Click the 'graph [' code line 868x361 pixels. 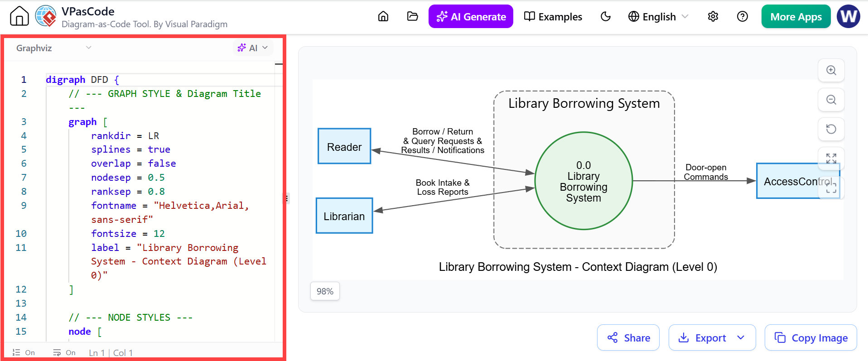click(x=88, y=122)
